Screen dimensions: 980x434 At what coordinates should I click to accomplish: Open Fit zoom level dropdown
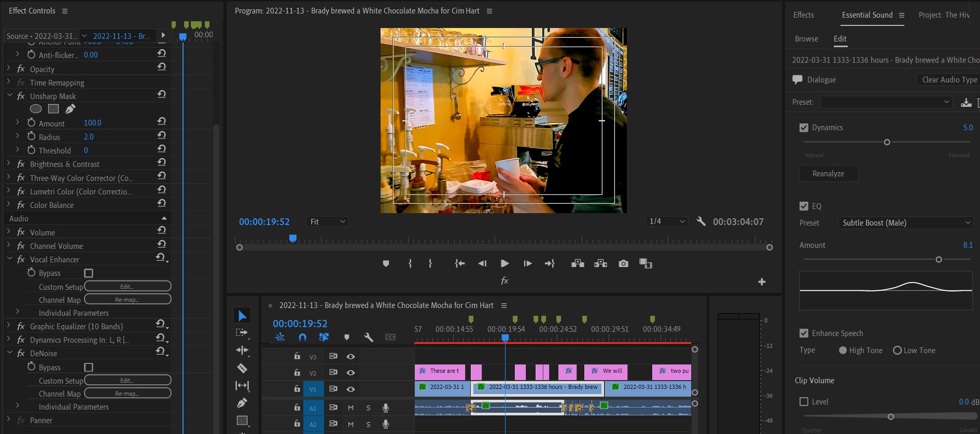pos(327,222)
